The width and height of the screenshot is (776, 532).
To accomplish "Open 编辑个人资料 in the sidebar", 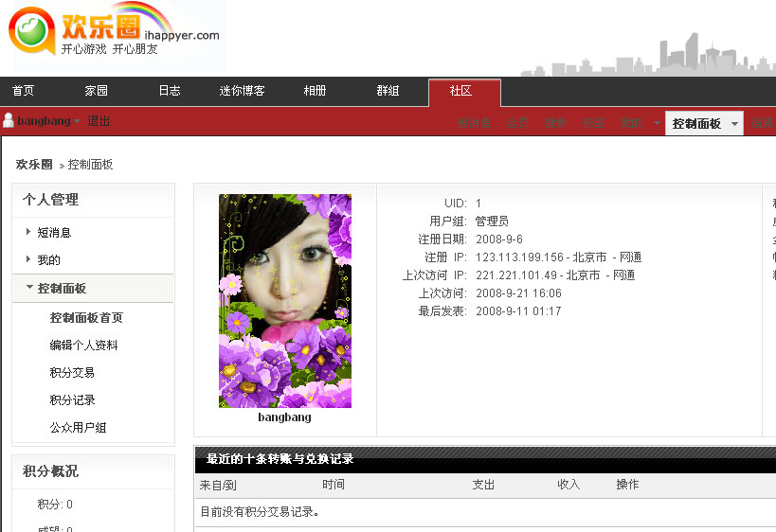I will (x=83, y=346).
